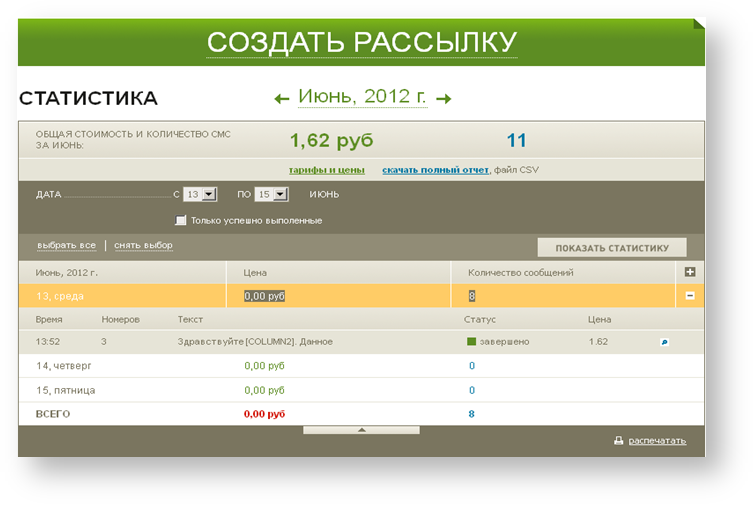Download report via 'скачать полный отчет'
The height and width of the screenshot is (505, 754).
coord(435,170)
